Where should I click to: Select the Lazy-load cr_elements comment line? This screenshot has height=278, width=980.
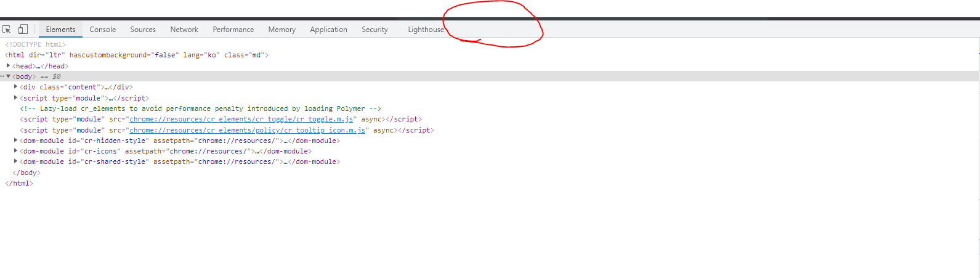pyautogui.click(x=201, y=108)
